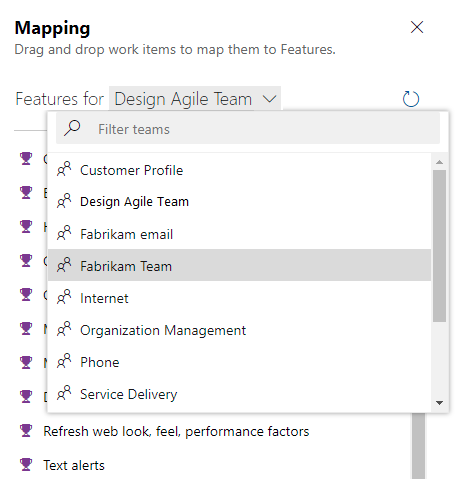Click team icon beside Internet

click(x=64, y=297)
